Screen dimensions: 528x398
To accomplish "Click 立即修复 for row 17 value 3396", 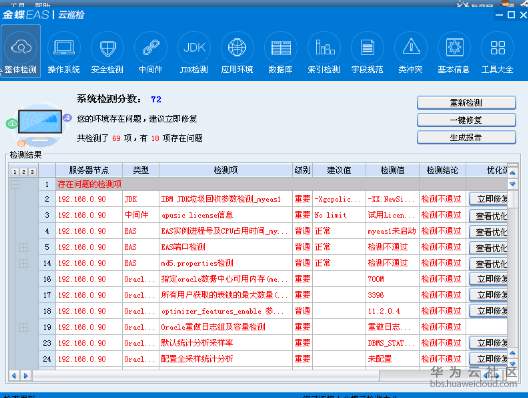I will [x=489, y=295].
